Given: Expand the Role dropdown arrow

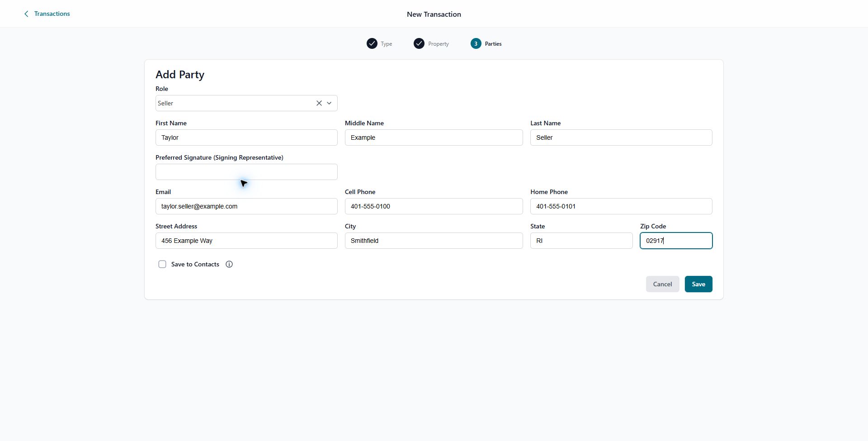Looking at the screenshot, I should tap(329, 103).
